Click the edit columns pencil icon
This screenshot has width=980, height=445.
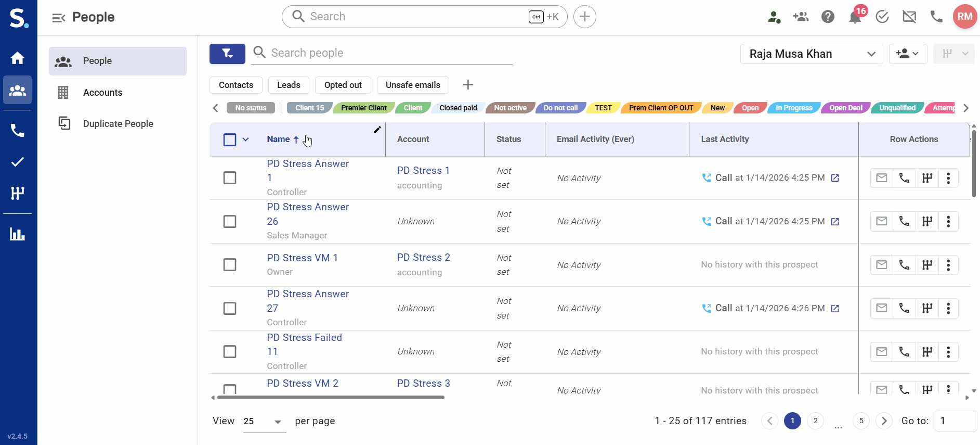pyautogui.click(x=377, y=130)
